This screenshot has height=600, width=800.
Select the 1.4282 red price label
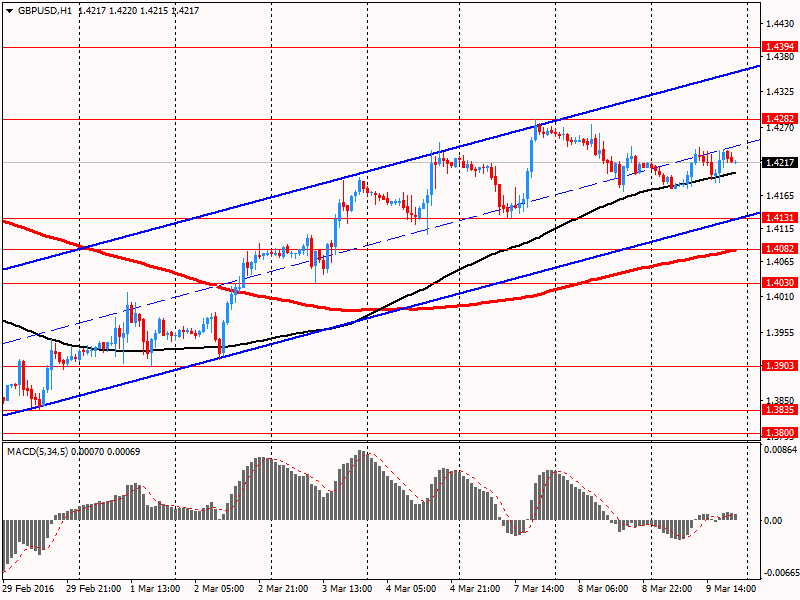[780, 119]
